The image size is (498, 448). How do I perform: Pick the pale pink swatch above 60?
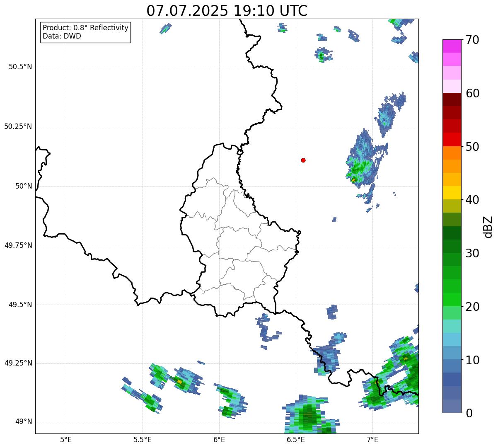[x=452, y=86]
